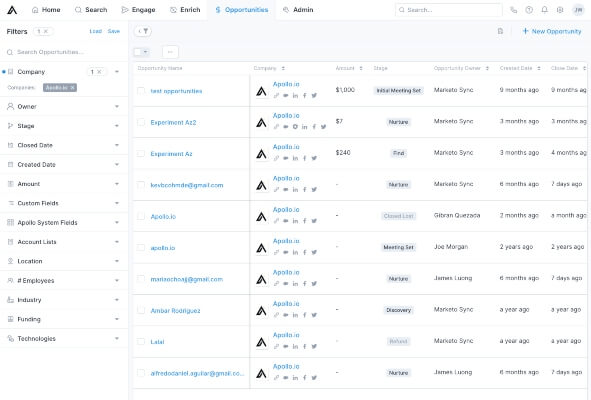Open the Engage tab
Screen dimensions: 591x400
point(138,10)
